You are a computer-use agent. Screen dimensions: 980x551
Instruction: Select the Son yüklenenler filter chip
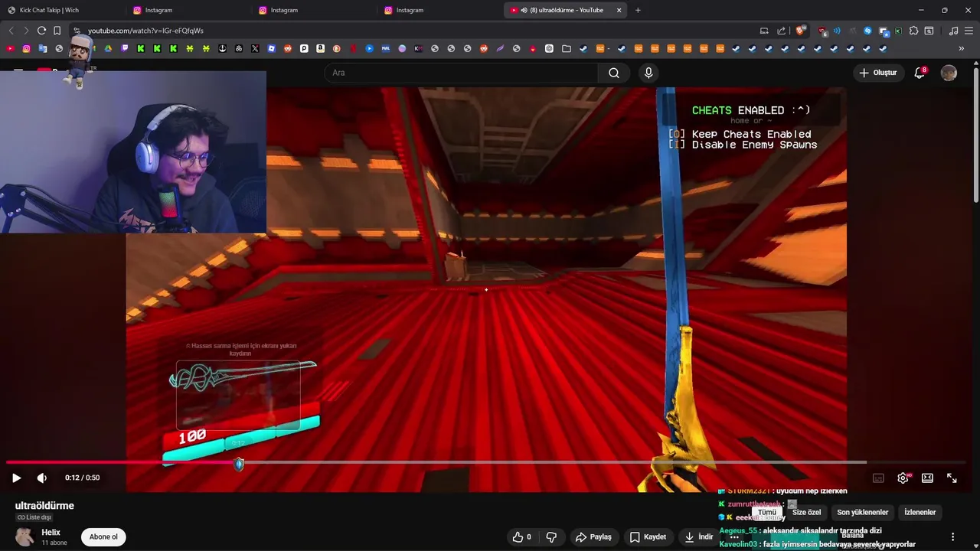[x=862, y=512]
